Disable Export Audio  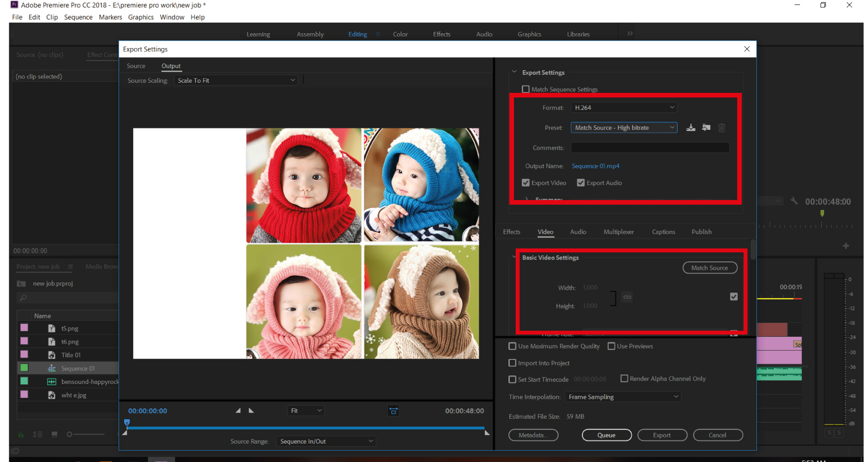[581, 182]
